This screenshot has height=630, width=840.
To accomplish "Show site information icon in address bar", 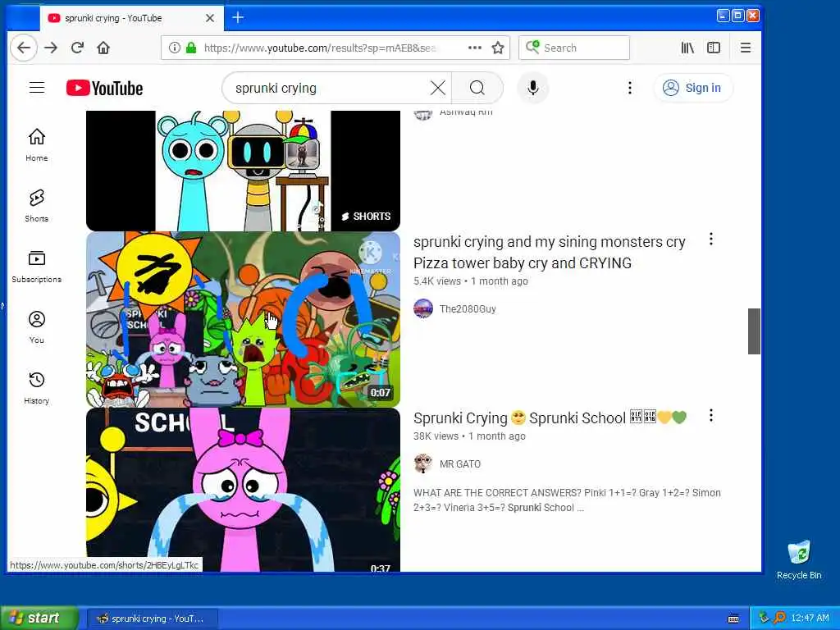I will (x=175, y=48).
